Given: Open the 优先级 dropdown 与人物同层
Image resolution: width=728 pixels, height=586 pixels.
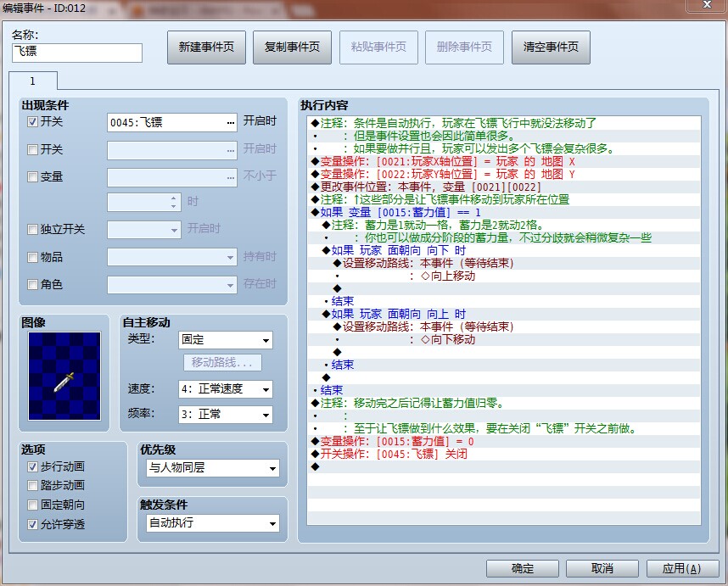Looking at the screenshot, I should 213,467.
